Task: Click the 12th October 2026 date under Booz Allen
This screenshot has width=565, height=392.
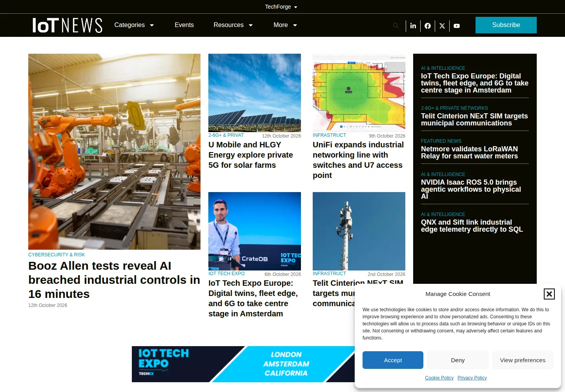Action: (x=47, y=305)
